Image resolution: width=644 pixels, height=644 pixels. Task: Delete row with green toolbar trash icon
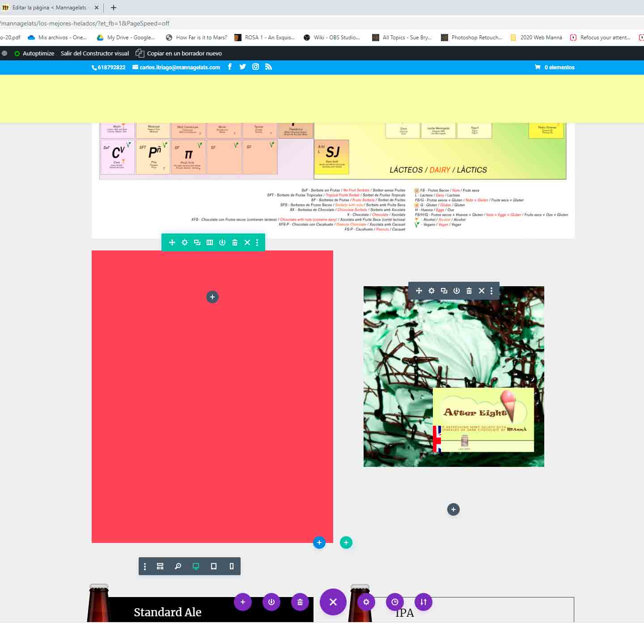coord(235,242)
